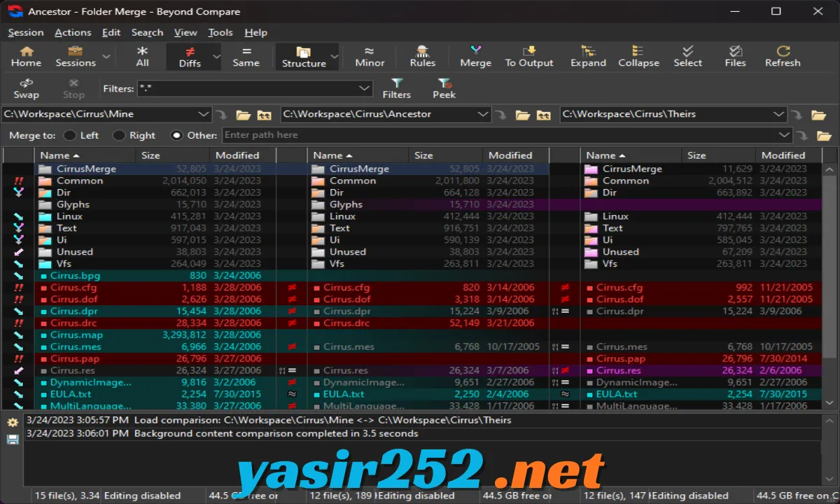Open the Merge to path dropdown

784,135
